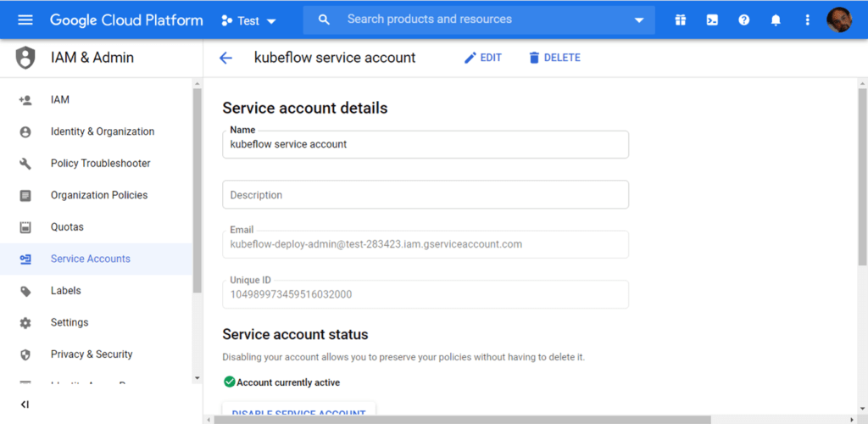The height and width of the screenshot is (424, 868).
Task: Click the user profile avatar
Action: (x=839, y=20)
